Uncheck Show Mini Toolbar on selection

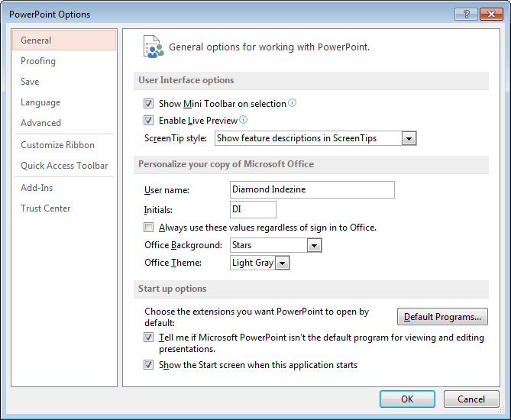tap(149, 104)
